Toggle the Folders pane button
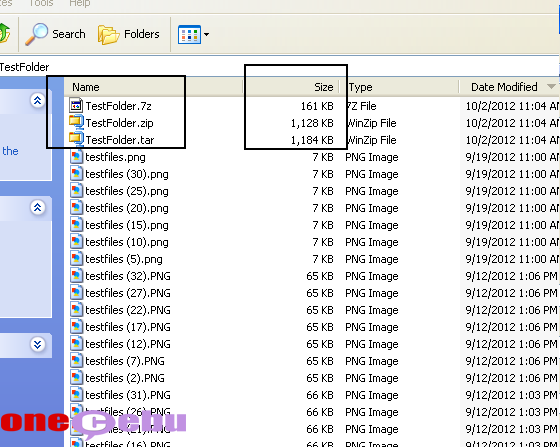This screenshot has width=560, height=447. (129, 34)
